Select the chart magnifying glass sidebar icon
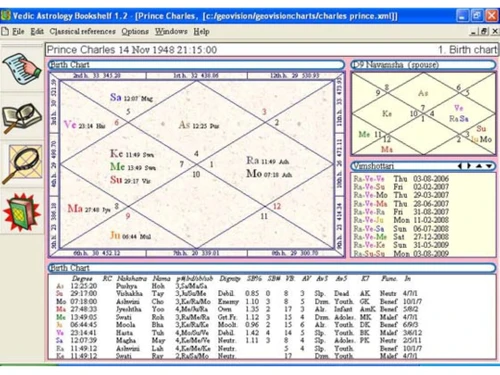This screenshot has width=500, height=375. click(x=22, y=164)
